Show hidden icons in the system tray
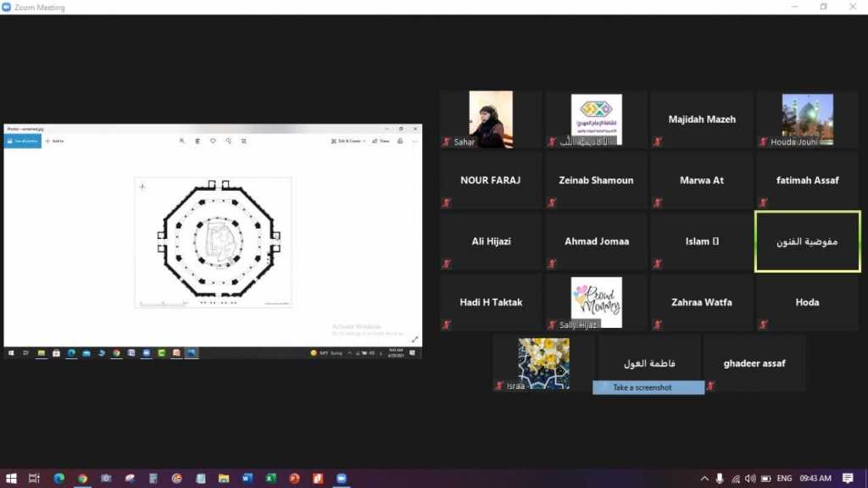Viewport: 868px width, 488px height. click(704, 479)
